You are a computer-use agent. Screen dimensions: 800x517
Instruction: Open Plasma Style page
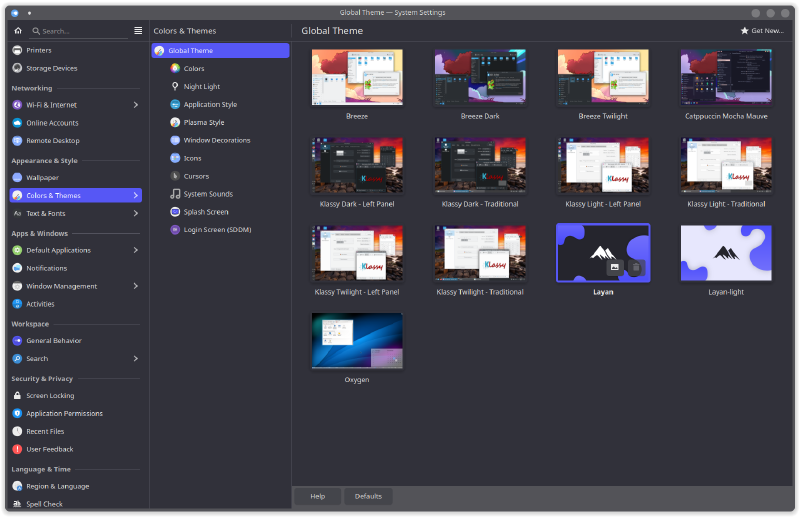click(x=203, y=122)
